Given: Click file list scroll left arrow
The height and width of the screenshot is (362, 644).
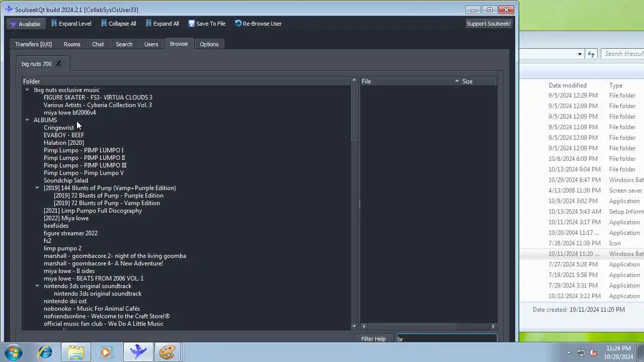Looking at the screenshot, I should [364, 326].
